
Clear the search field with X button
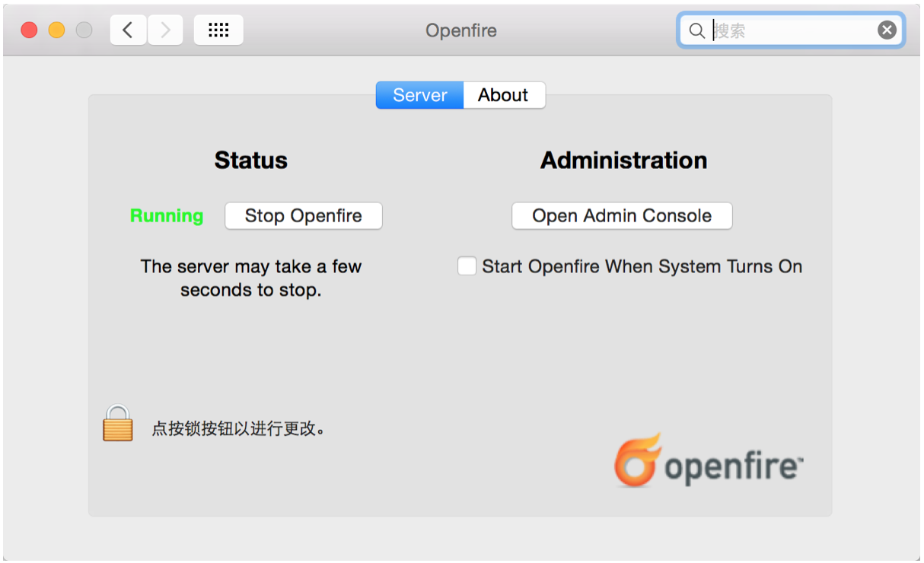point(887,30)
